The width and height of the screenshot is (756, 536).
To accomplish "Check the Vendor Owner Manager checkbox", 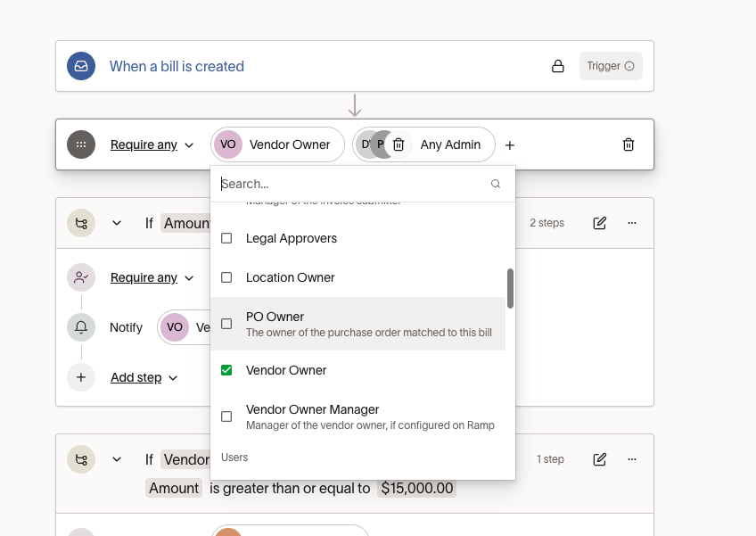I will pos(226,416).
